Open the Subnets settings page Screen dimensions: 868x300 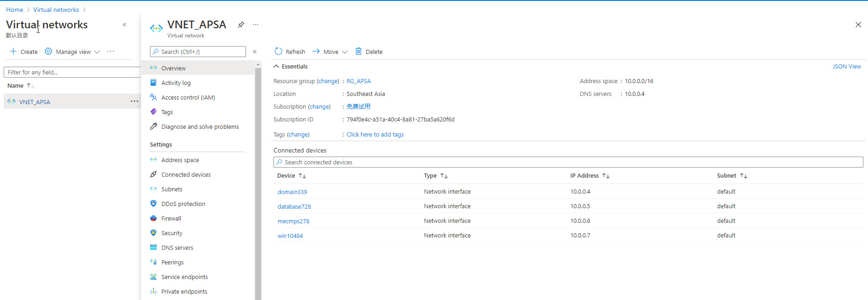pyautogui.click(x=171, y=189)
